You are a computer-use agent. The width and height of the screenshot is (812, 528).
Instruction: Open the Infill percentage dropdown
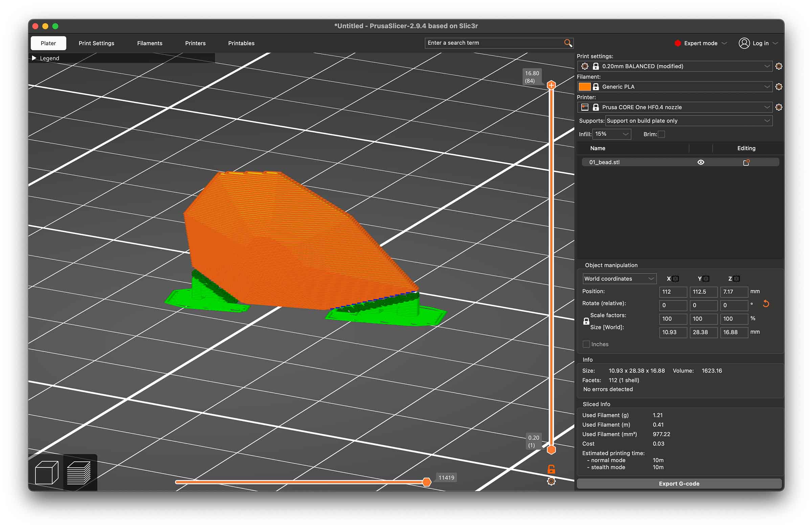tap(612, 134)
